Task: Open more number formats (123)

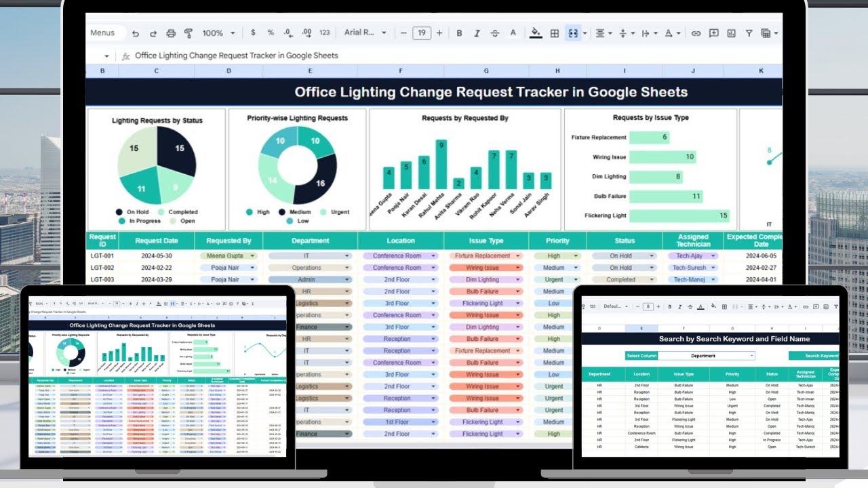Action: click(325, 33)
